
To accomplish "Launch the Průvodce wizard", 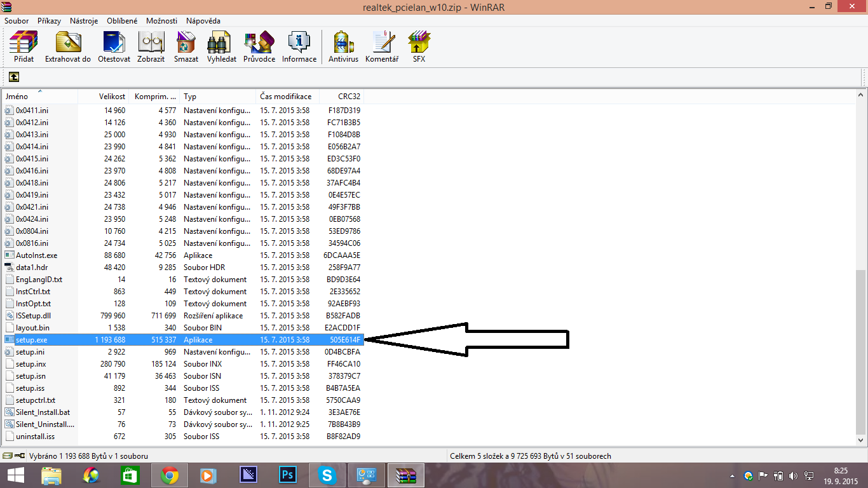I will pos(259,46).
